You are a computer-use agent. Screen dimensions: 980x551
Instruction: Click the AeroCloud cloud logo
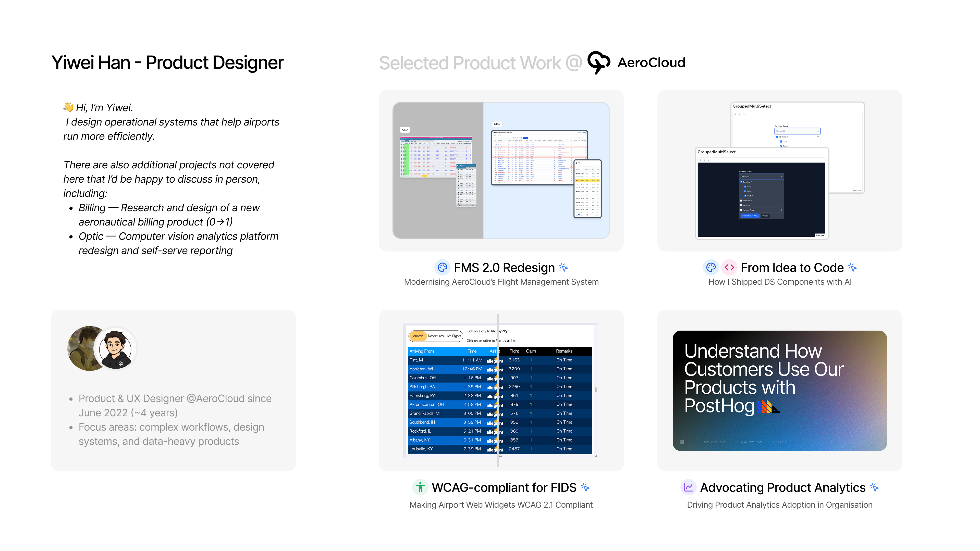pyautogui.click(x=599, y=62)
